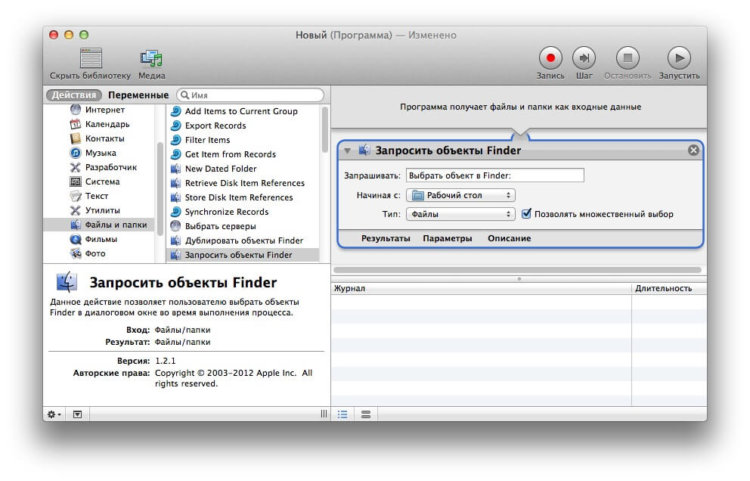Toggle the description pane hide button
750x481 pixels.
77,414
